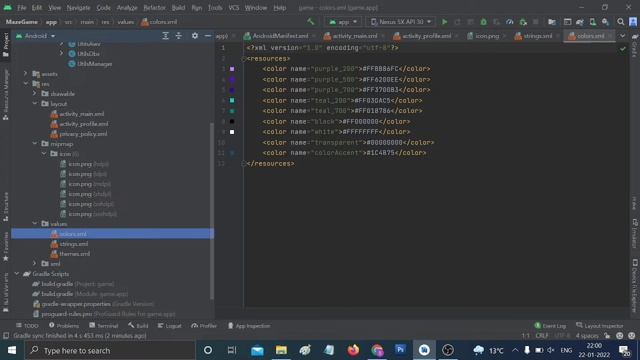This screenshot has height=360, width=640.
Task: Open the File menu
Action: [x=21, y=7]
